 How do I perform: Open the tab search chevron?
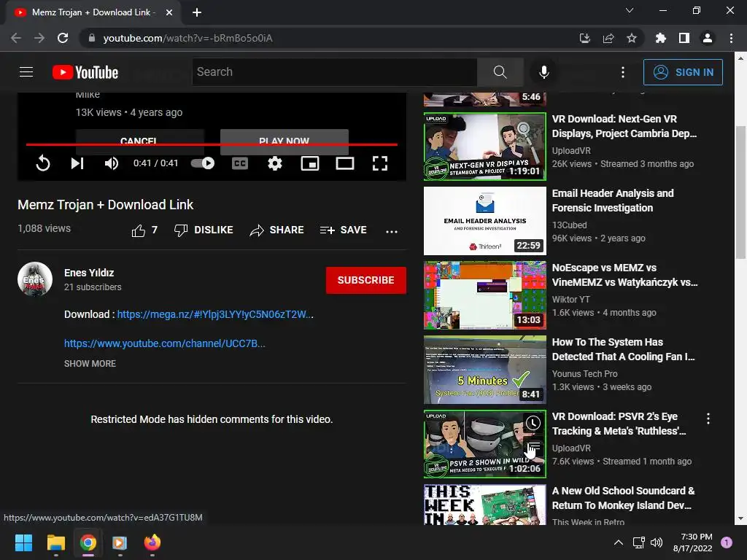630,10
